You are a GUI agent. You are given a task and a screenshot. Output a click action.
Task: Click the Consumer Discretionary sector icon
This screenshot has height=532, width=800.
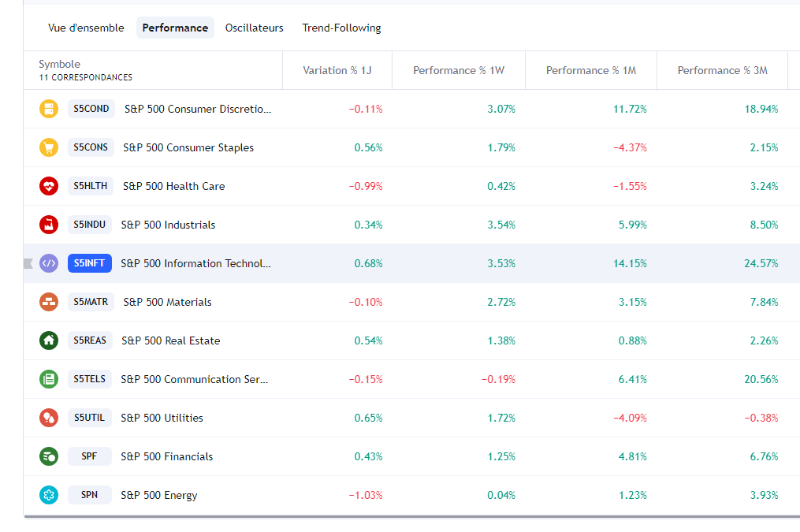pyautogui.click(x=49, y=109)
